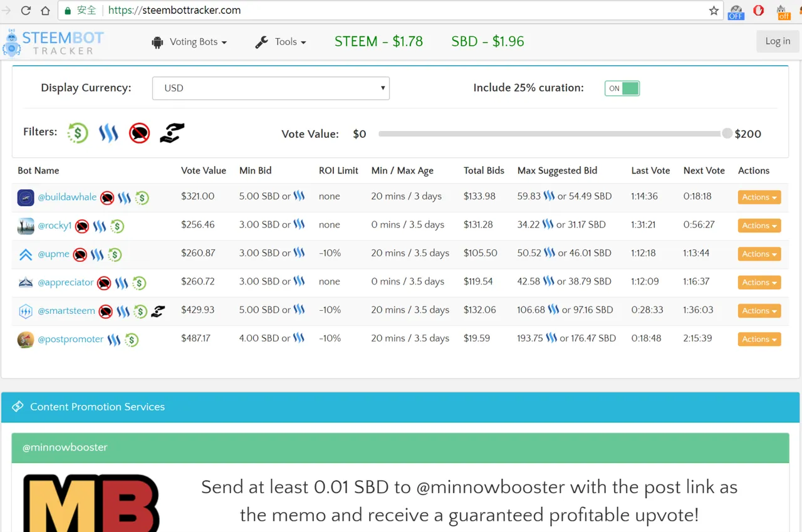This screenshot has height=532, width=802.
Task: Open the @appreciator bot link
Action: click(66, 282)
